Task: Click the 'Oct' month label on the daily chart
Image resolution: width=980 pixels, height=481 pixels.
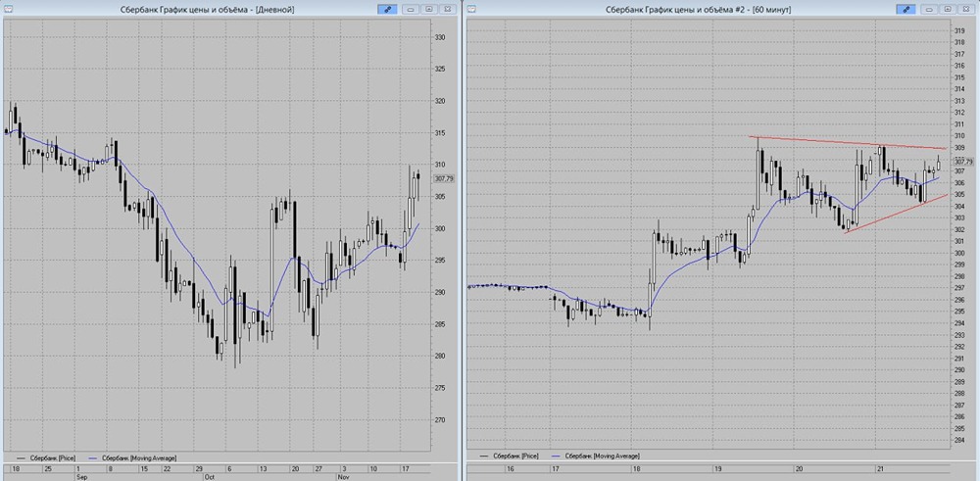Action: (210, 475)
